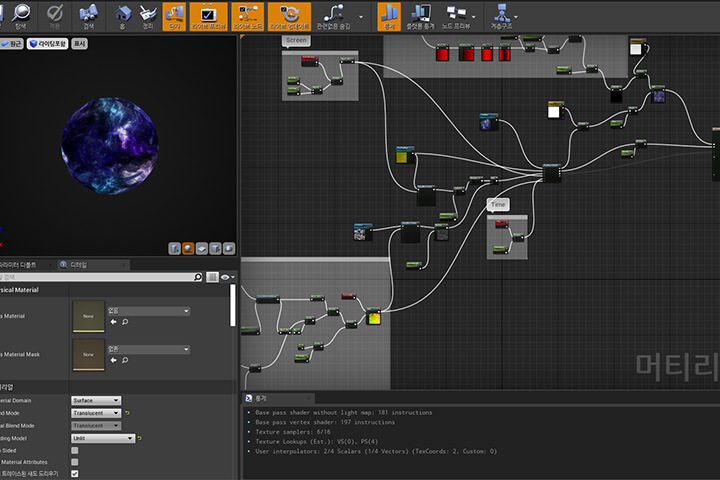Use selected asset arrow for Physical Material

click(113, 322)
